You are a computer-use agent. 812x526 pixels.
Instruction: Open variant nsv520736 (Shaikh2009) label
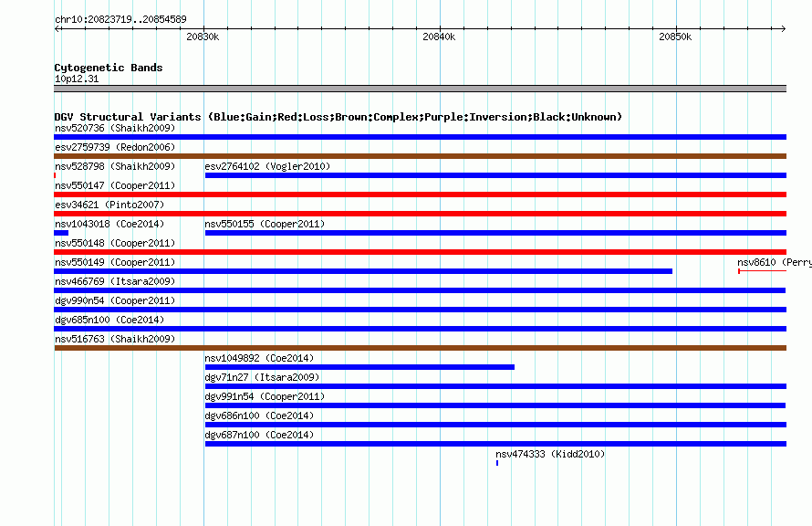[115, 128]
